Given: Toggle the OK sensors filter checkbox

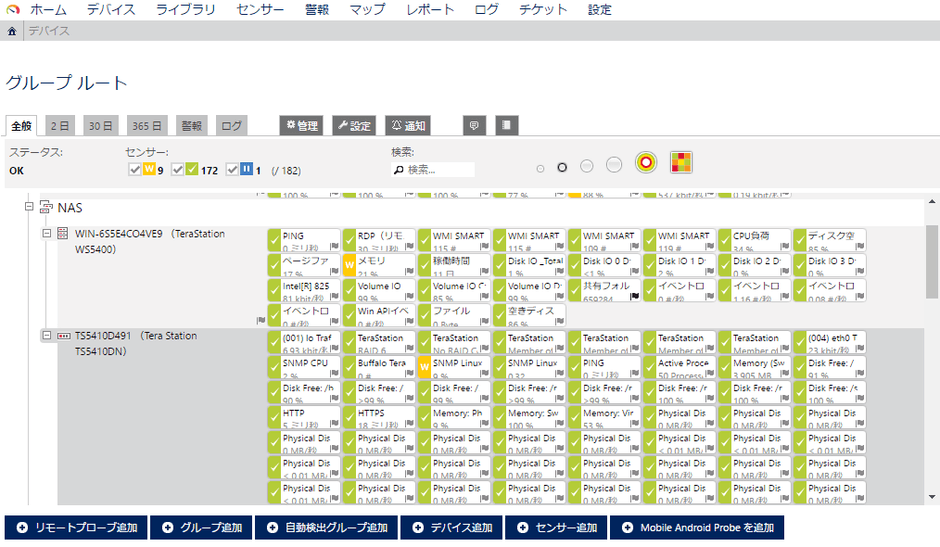Looking at the screenshot, I should click(178, 170).
